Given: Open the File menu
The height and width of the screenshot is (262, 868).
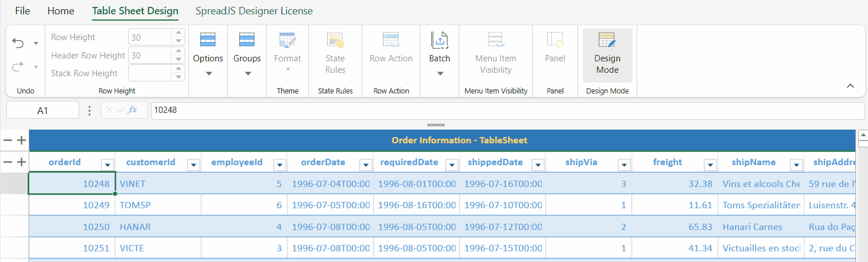Looking at the screenshot, I should pyautogui.click(x=22, y=11).
